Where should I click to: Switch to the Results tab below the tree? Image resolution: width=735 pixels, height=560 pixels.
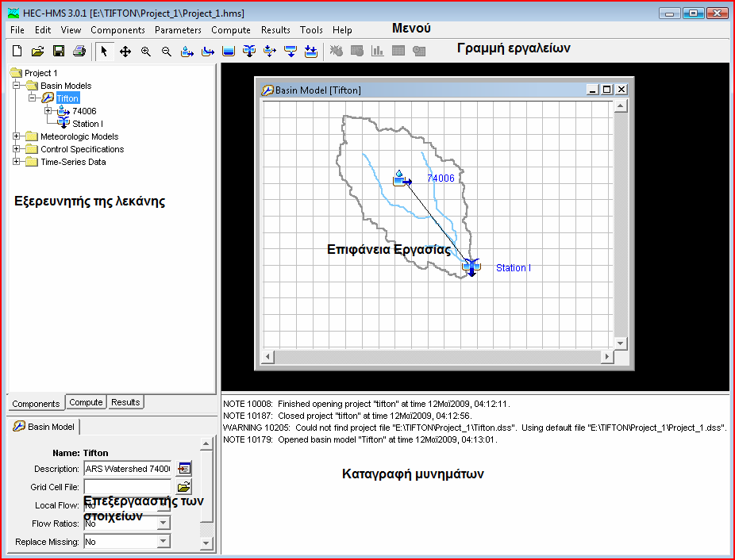tap(125, 402)
